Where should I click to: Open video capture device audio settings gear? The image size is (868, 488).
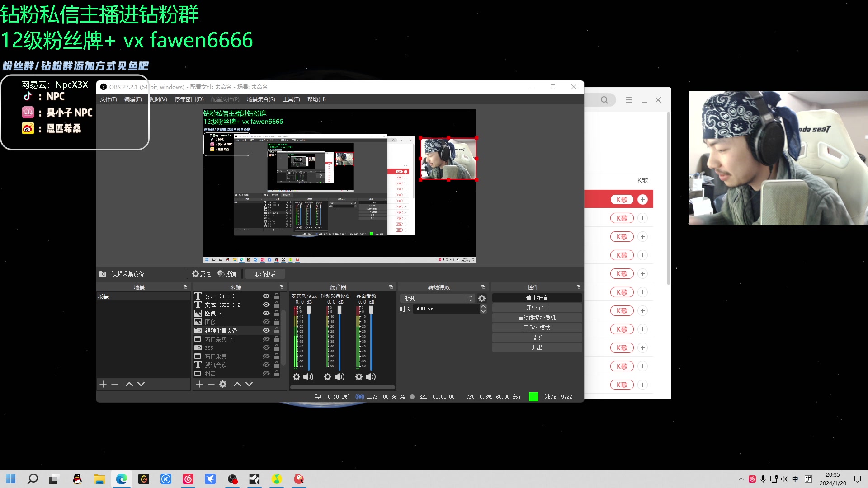pos(328,377)
